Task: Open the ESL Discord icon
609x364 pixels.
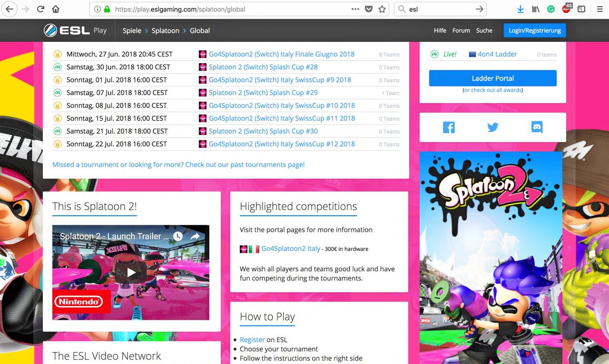Action: [537, 127]
